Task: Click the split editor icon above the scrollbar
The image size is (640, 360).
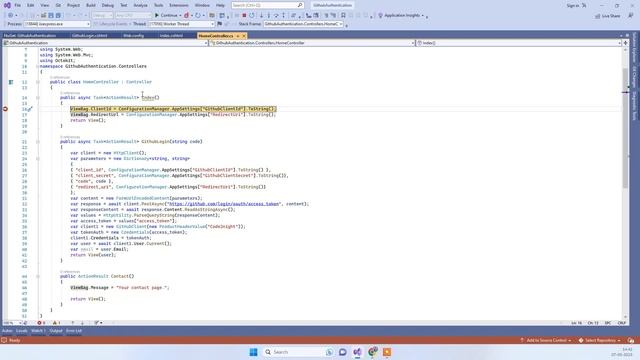Action: (x=625, y=43)
